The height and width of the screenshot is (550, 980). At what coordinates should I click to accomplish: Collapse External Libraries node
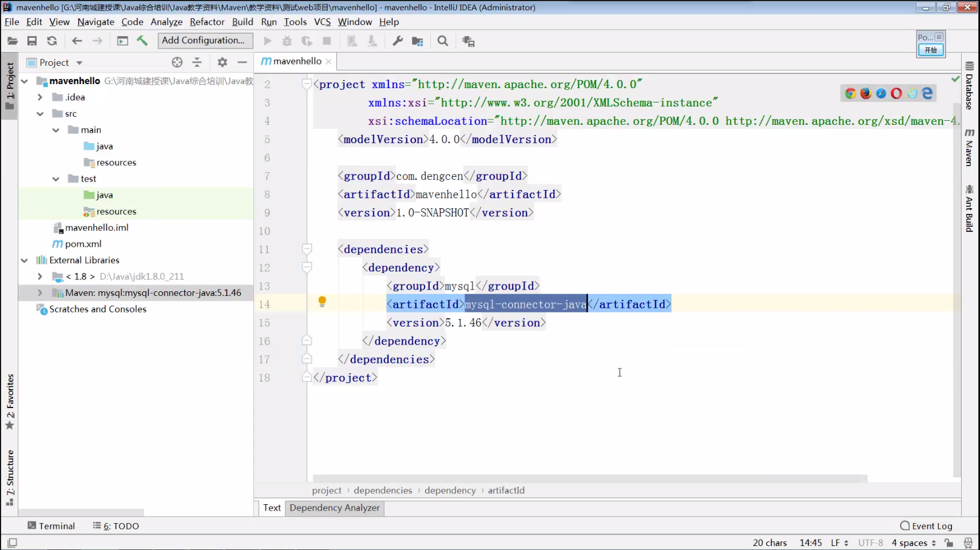[25, 260]
